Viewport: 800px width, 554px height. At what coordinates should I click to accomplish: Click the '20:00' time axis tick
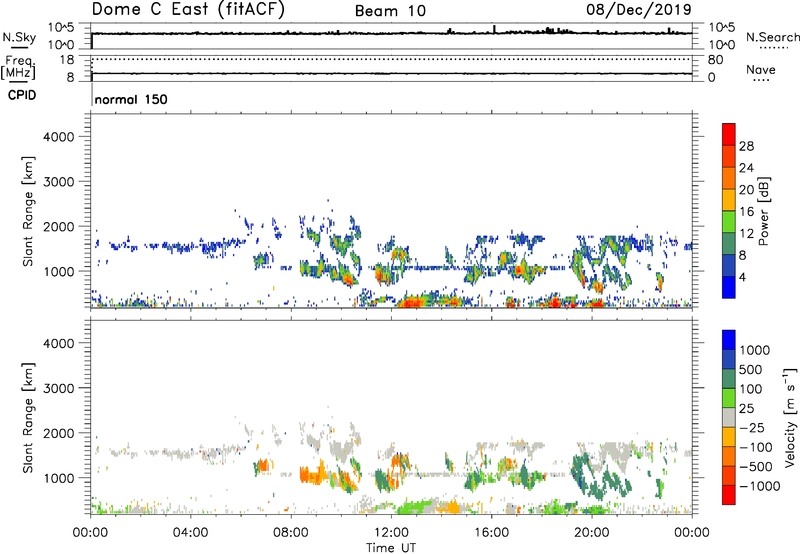592,533
